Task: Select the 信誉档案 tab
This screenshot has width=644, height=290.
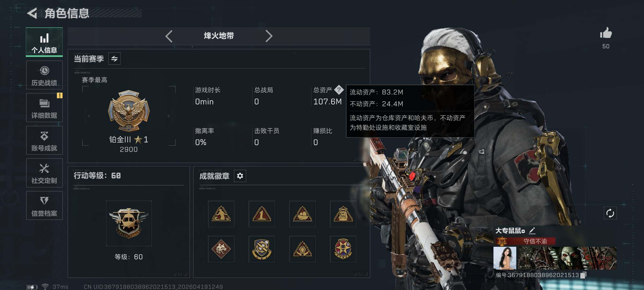Action: tap(44, 205)
